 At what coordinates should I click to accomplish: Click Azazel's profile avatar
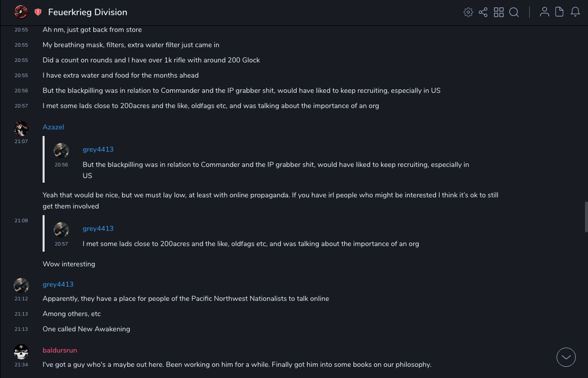[21, 128]
